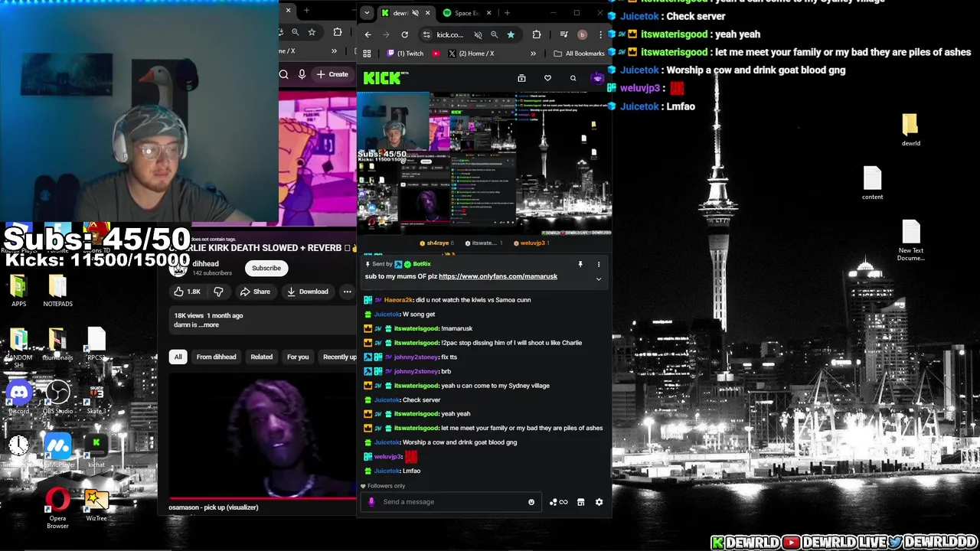Open extensions puzzle icon in Kick window
Viewport: 980px width, 551px height.
[x=536, y=34]
